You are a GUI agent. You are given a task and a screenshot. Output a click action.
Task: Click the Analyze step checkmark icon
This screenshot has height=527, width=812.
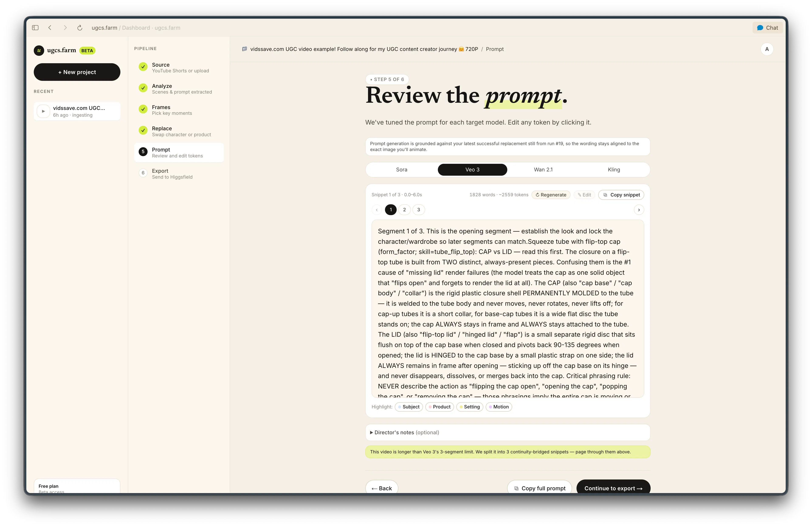143,88
